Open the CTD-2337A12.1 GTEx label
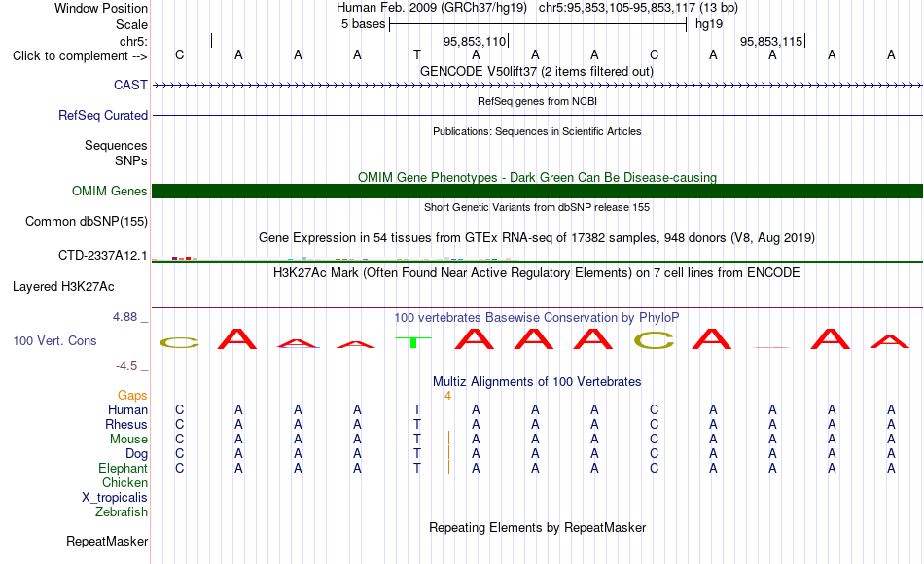The image size is (924, 564). (x=102, y=255)
